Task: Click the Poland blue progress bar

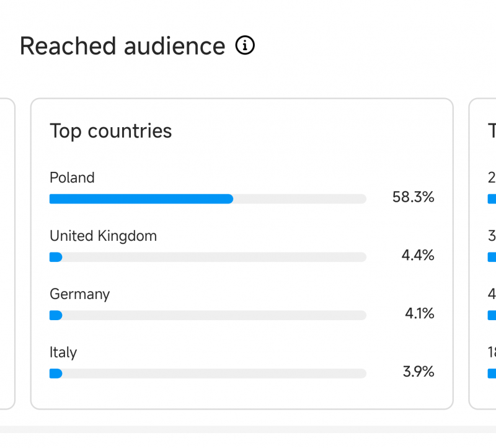Action: click(x=141, y=199)
